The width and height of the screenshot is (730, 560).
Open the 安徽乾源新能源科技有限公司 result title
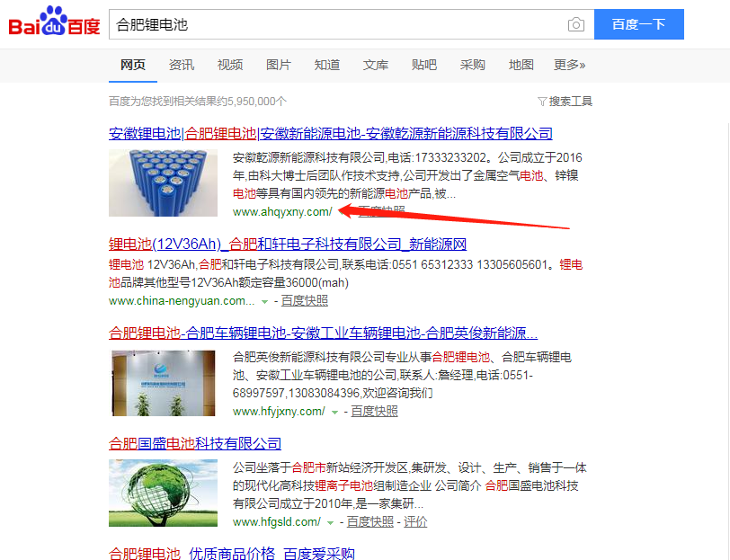click(x=331, y=134)
